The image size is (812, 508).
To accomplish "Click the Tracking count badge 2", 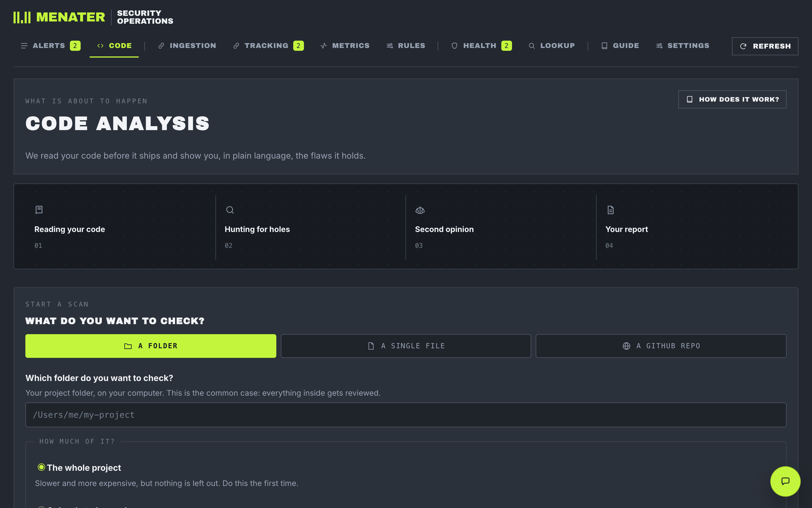I will [298, 46].
